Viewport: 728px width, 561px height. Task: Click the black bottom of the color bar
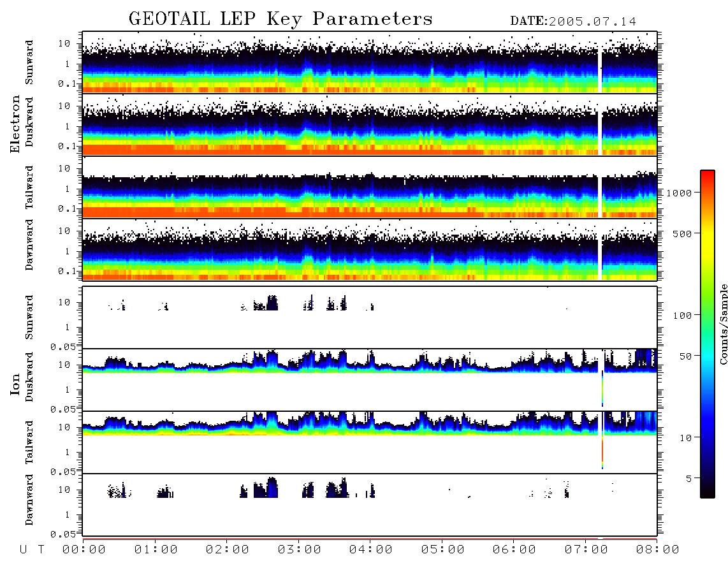tap(707, 490)
